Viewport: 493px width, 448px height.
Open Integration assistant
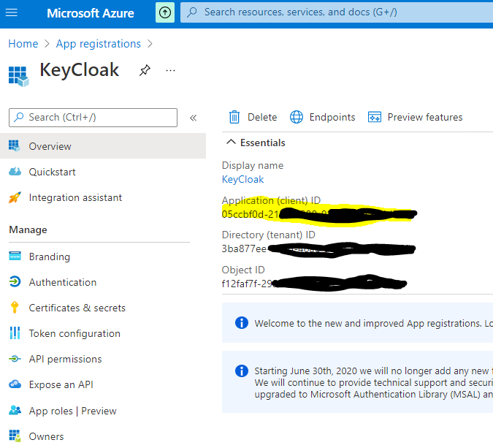pyautogui.click(x=75, y=197)
